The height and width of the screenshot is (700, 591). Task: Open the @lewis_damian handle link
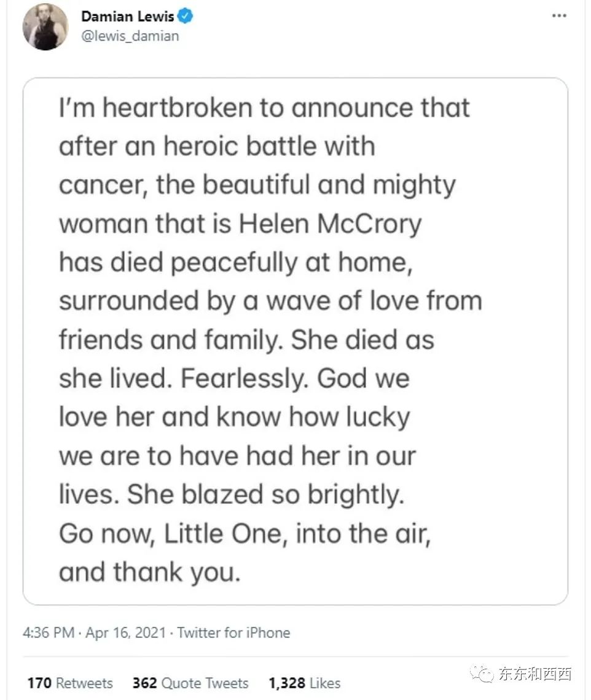pos(130,36)
